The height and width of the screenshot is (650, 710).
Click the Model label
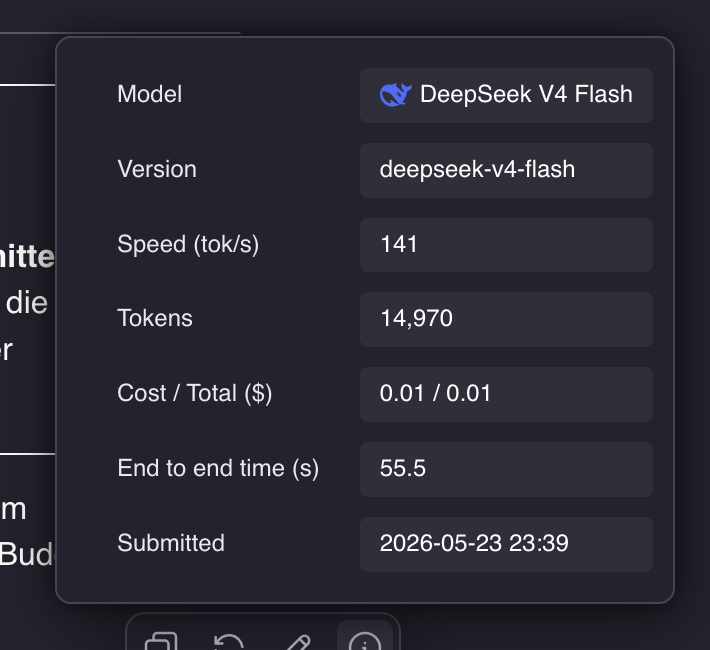(150, 94)
